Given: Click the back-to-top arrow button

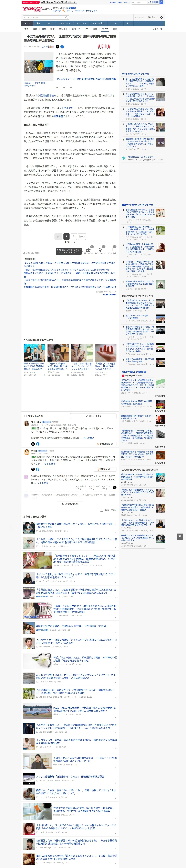Looking at the screenshot, I should click(x=180, y=536).
